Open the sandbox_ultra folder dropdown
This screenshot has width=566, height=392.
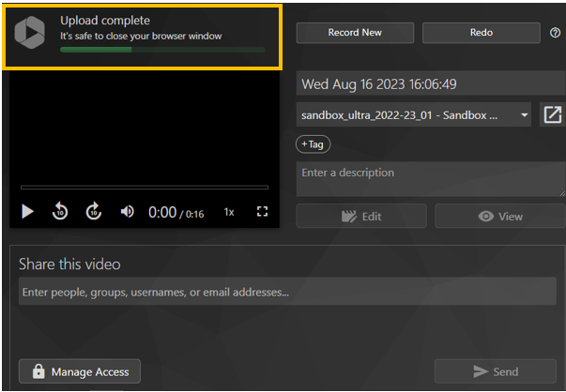click(x=413, y=115)
